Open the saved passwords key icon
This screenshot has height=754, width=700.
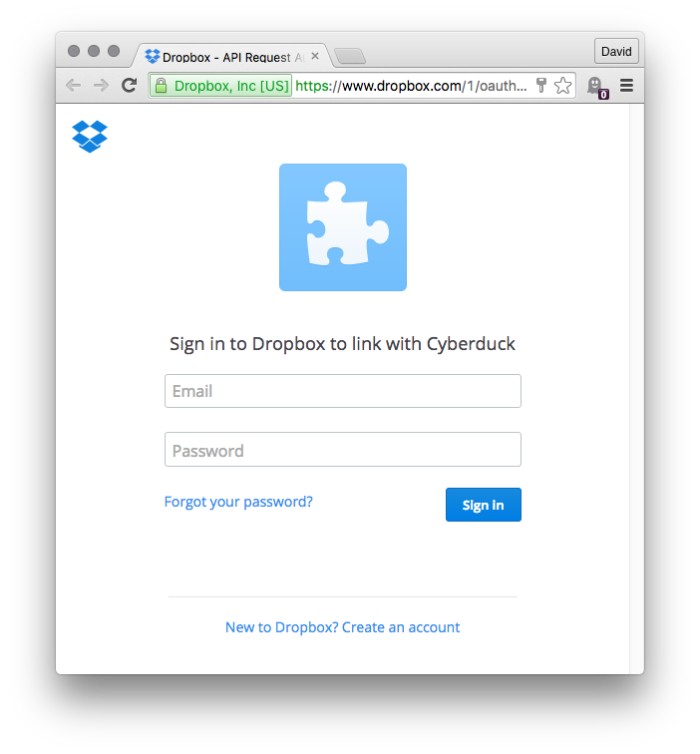541,86
